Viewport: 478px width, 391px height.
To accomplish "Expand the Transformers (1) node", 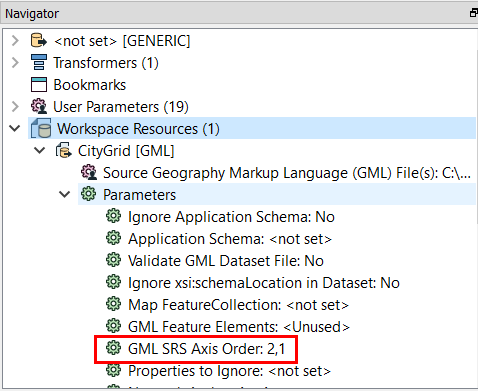I will pyautogui.click(x=15, y=63).
